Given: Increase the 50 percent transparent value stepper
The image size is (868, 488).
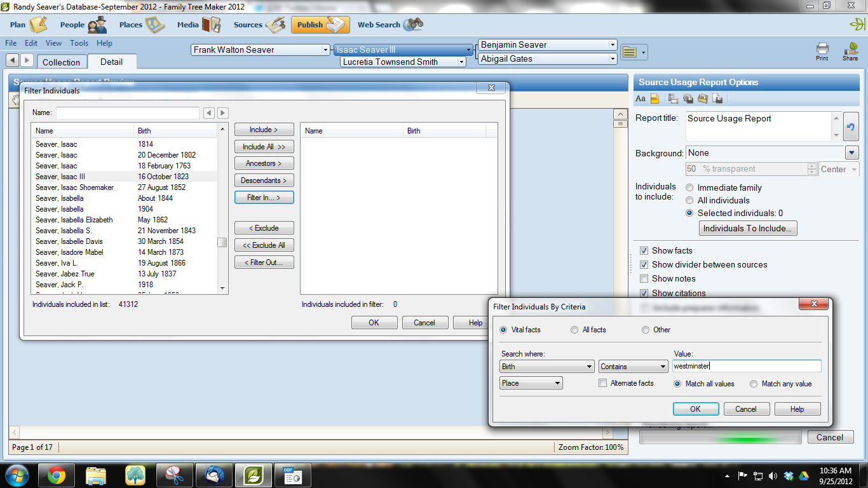Looking at the screenshot, I should pyautogui.click(x=812, y=166).
